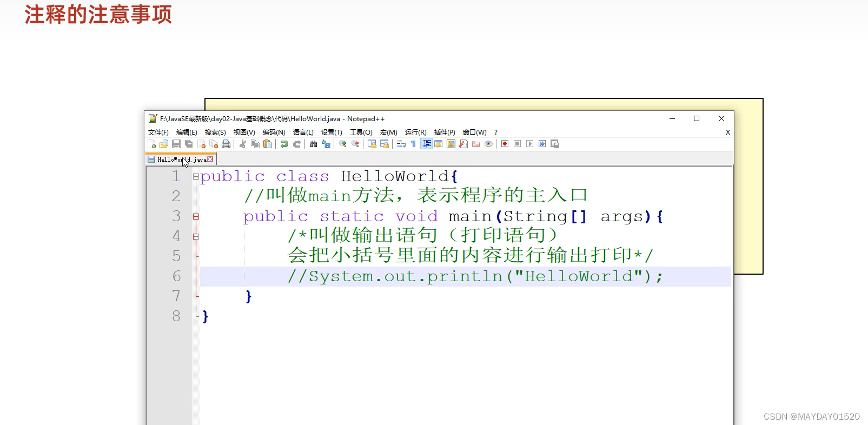868x425 pixels.
Task: Open the ? help menu
Action: (x=496, y=132)
